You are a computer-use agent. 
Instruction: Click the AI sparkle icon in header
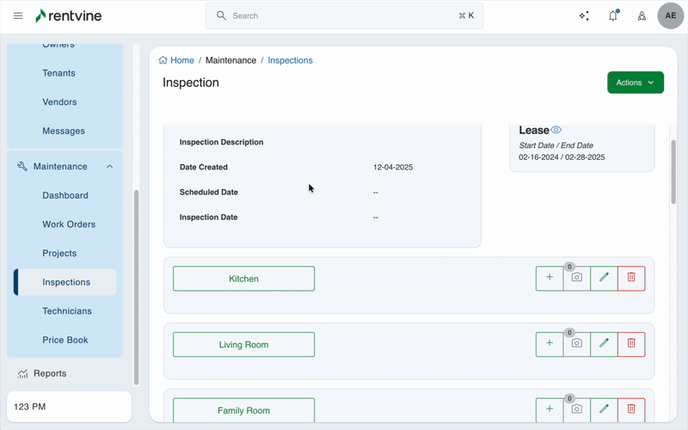click(x=584, y=16)
